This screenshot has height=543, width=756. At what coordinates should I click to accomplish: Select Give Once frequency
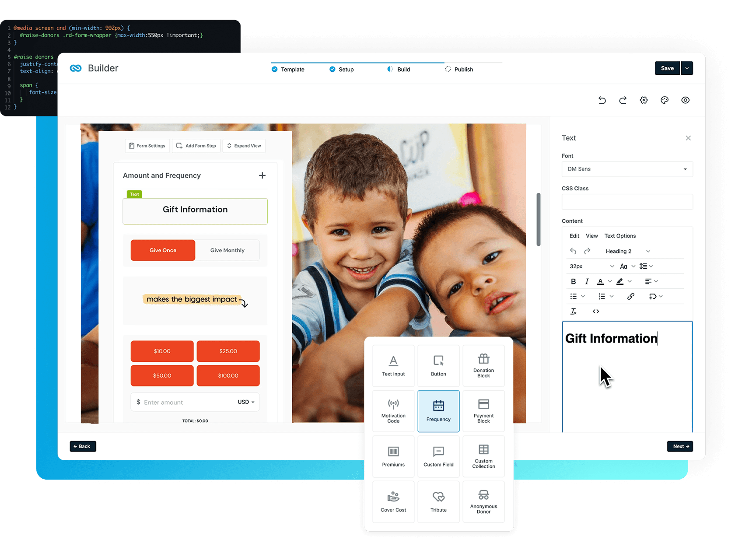point(163,250)
